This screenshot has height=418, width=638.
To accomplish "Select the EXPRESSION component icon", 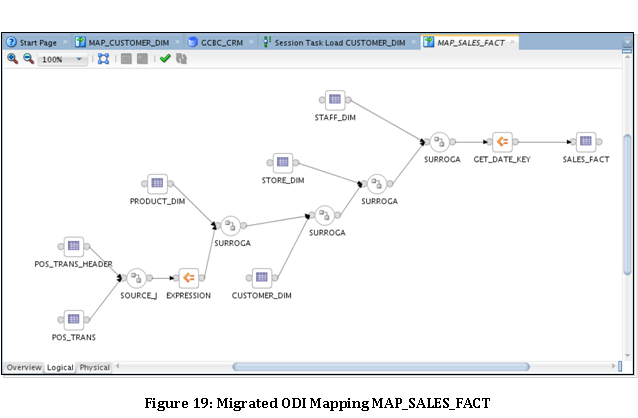I will [188, 278].
